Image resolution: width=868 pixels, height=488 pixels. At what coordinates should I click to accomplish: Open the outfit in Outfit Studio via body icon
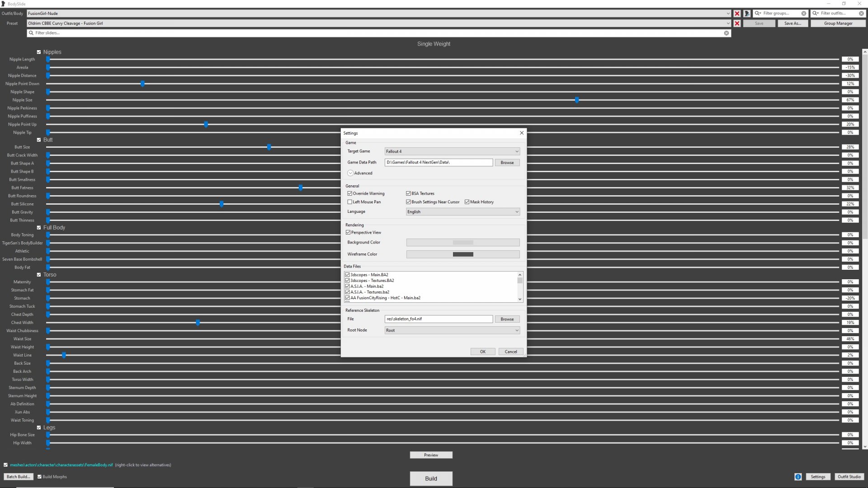point(747,14)
